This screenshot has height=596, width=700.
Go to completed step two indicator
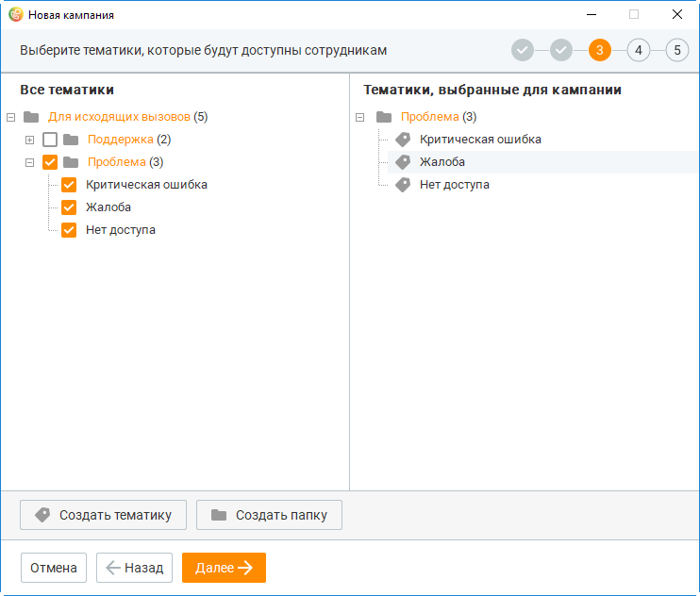[x=561, y=50]
